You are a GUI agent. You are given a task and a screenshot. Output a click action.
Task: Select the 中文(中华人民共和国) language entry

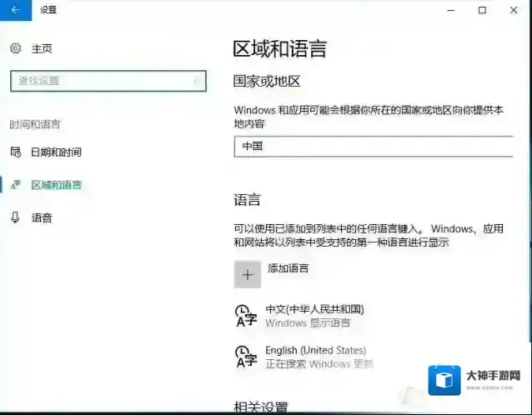pos(314,309)
